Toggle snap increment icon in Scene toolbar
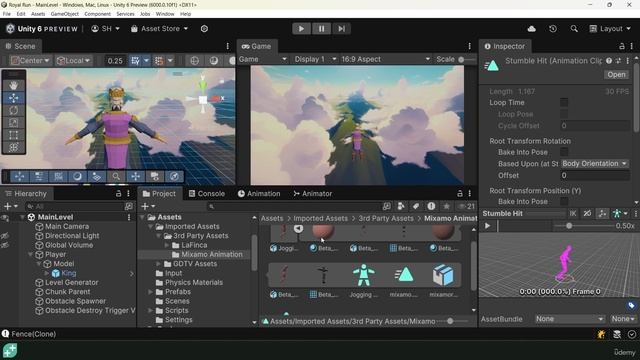Image resolution: width=640 pixels, height=360 pixels. pyautogui.click(x=159, y=61)
